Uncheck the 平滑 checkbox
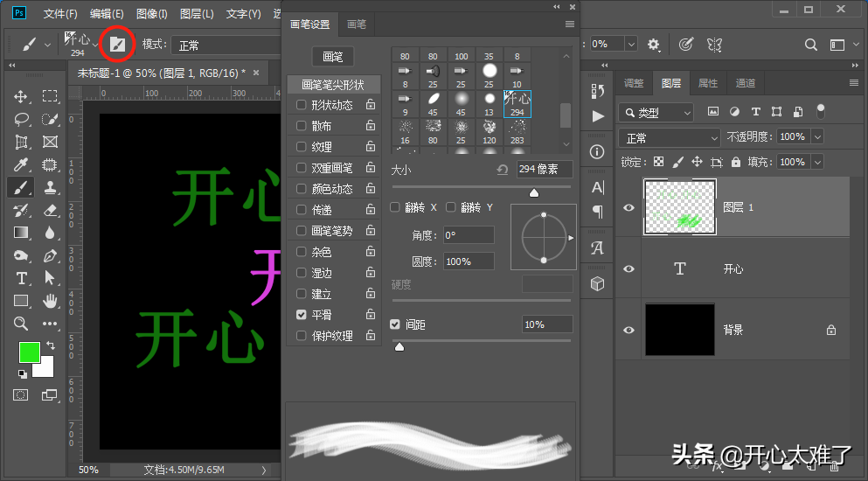868x481 pixels. point(302,315)
